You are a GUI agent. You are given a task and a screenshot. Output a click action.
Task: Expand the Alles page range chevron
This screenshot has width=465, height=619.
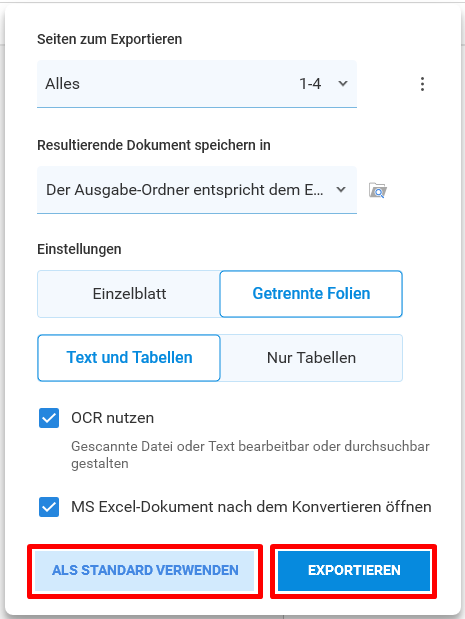[343, 84]
